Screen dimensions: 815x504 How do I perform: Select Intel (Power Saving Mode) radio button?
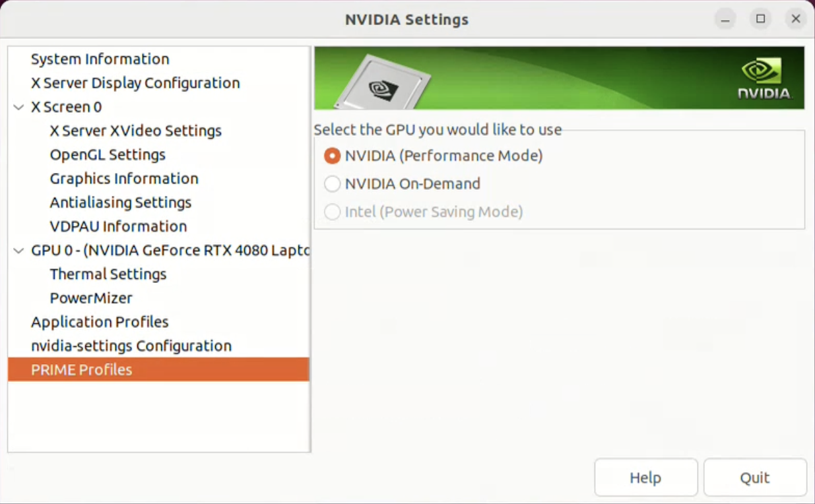(x=332, y=212)
